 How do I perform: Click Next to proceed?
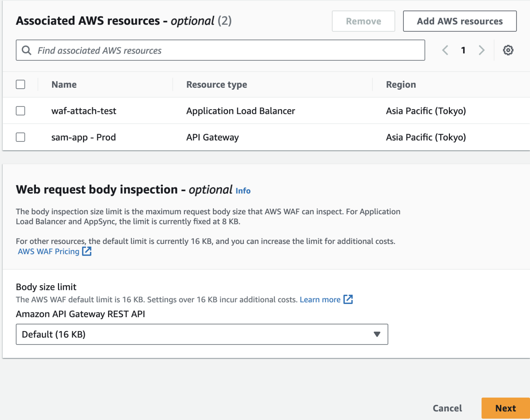pyautogui.click(x=506, y=408)
